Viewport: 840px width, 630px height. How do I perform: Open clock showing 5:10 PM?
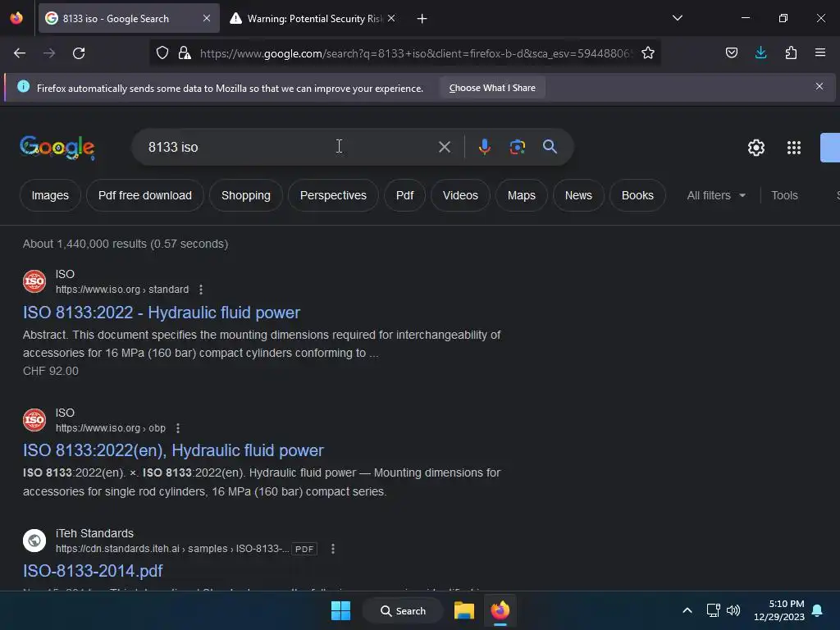[x=779, y=610]
